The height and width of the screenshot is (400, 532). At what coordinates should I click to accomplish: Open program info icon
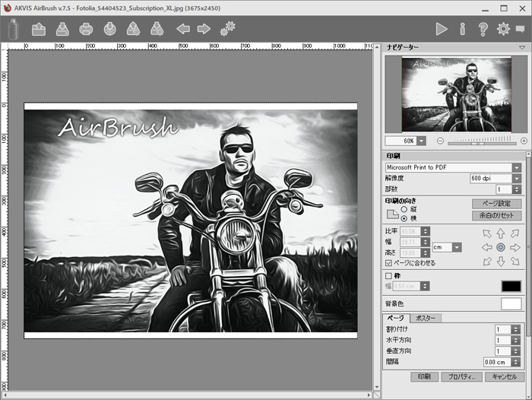[x=462, y=29]
